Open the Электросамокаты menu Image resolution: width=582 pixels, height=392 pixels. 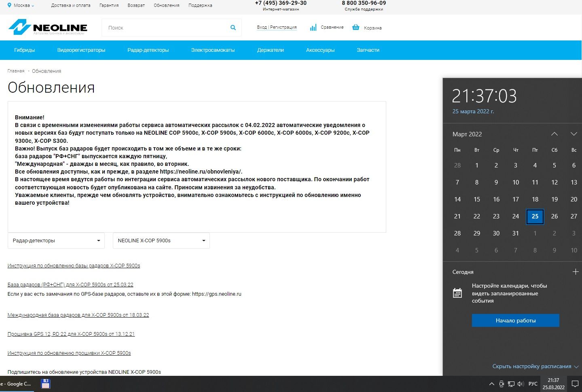pyautogui.click(x=213, y=50)
